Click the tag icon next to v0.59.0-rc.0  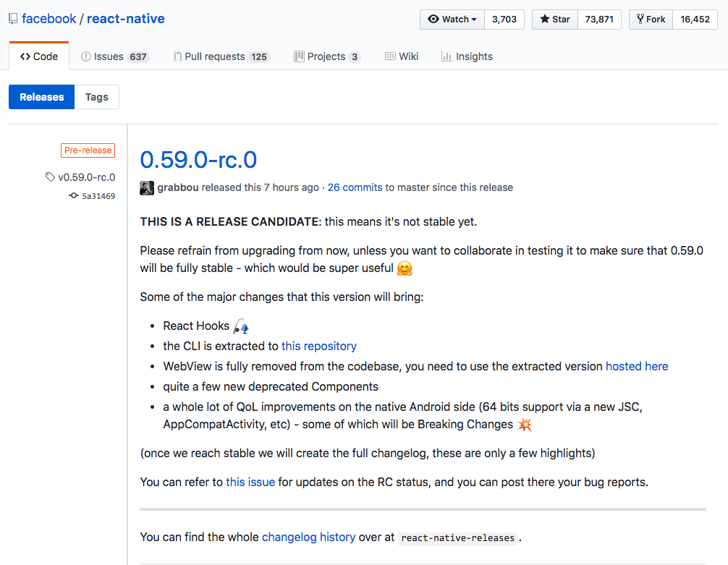coord(50,177)
